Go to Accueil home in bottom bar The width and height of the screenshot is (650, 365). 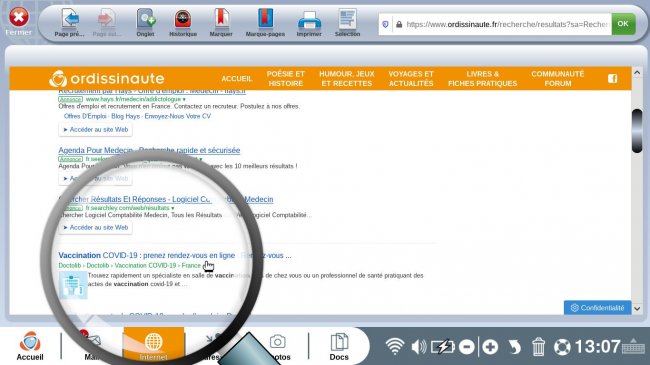[x=30, y=346]
